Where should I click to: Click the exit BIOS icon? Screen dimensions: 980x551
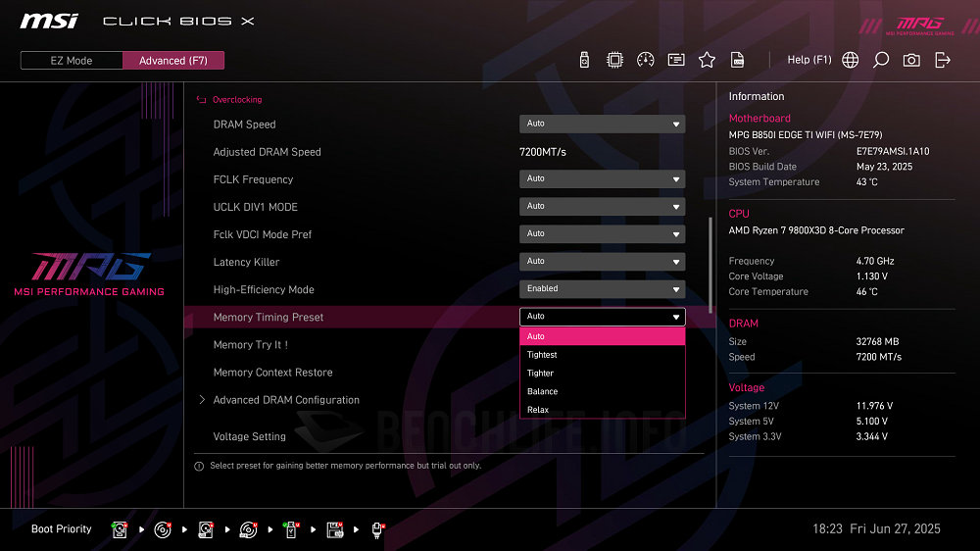[943, 60]
